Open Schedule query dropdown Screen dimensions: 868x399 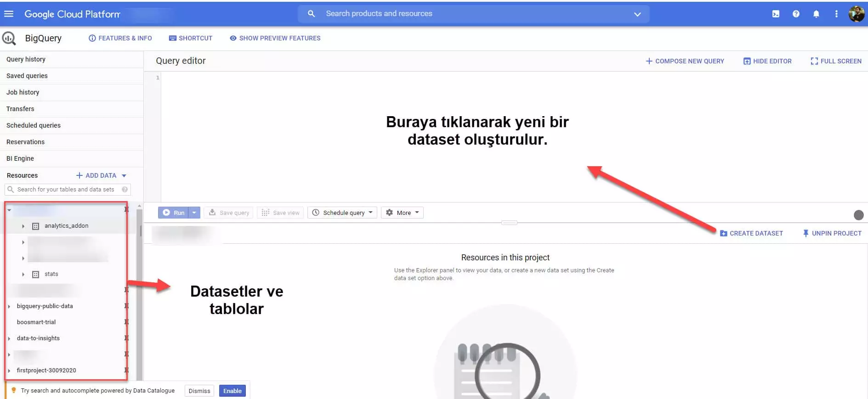coord(342,213)
